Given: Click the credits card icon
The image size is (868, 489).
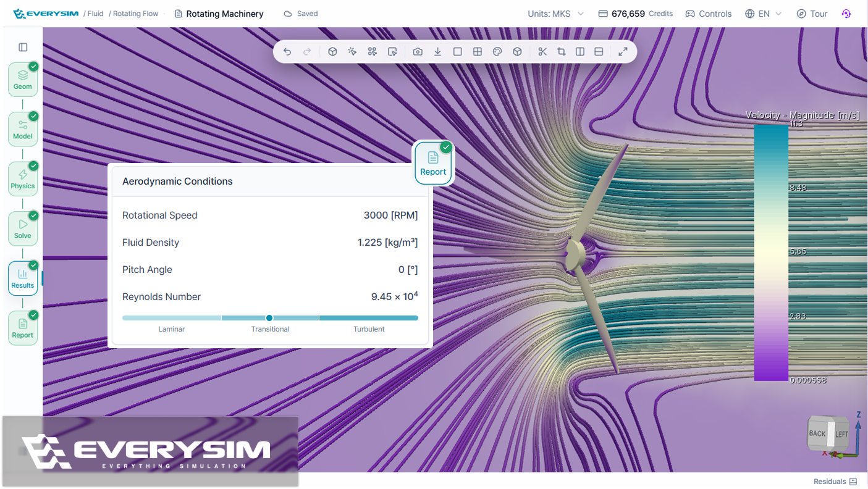Looking at the screenshot, I should point(603,14).
